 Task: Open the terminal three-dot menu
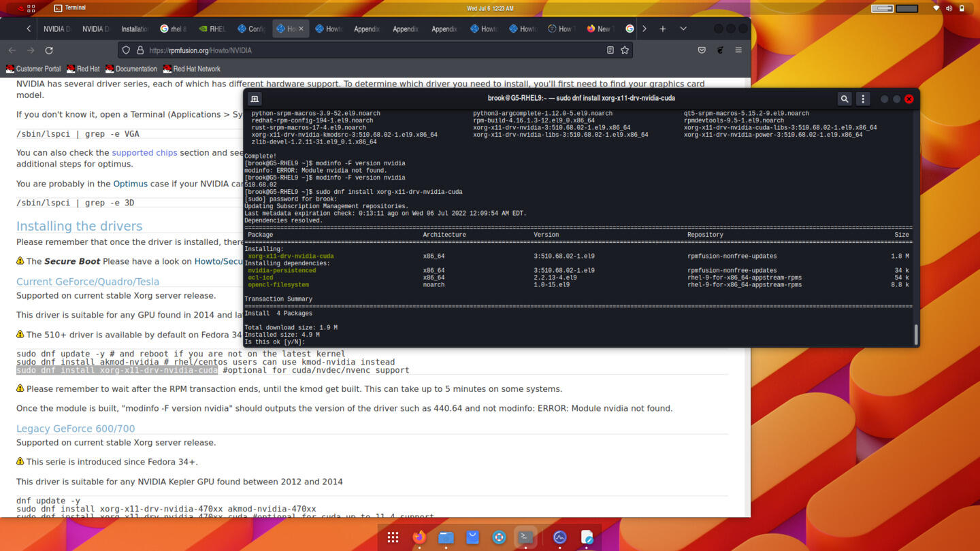[x=863, y=99]
